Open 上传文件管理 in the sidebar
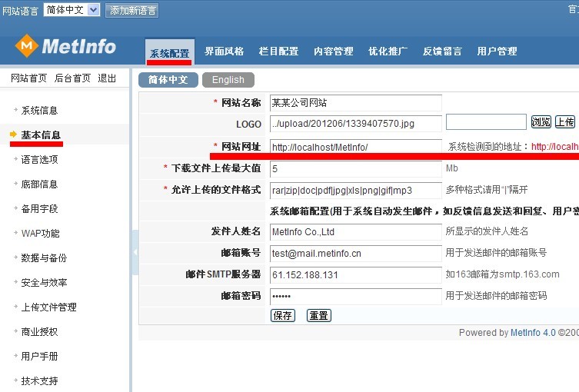 click(48, 307)
